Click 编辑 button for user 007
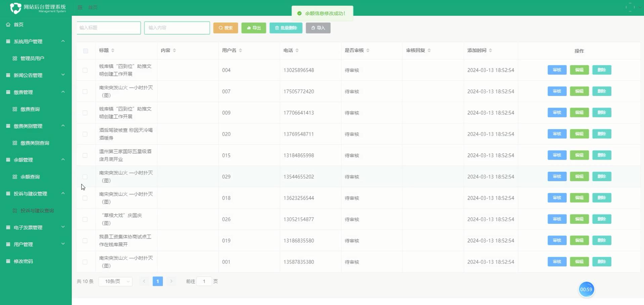This screenshot has width=644, height=305. coord(579,91)
